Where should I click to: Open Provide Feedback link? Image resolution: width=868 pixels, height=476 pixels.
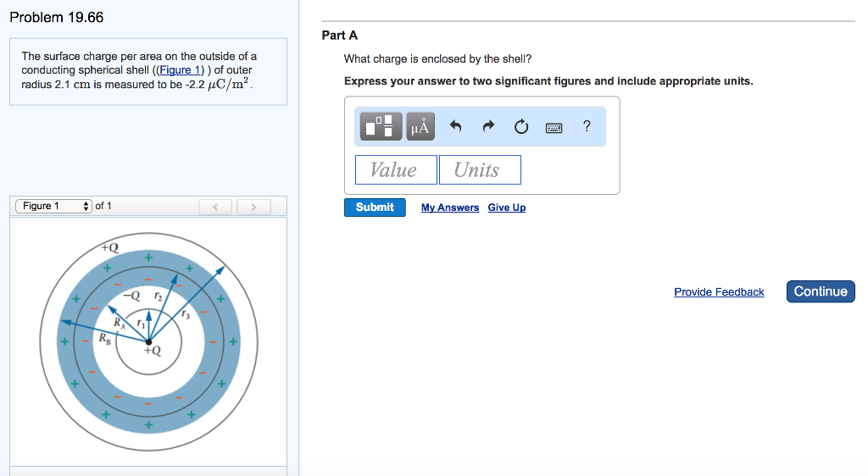[x=719, y=292]
